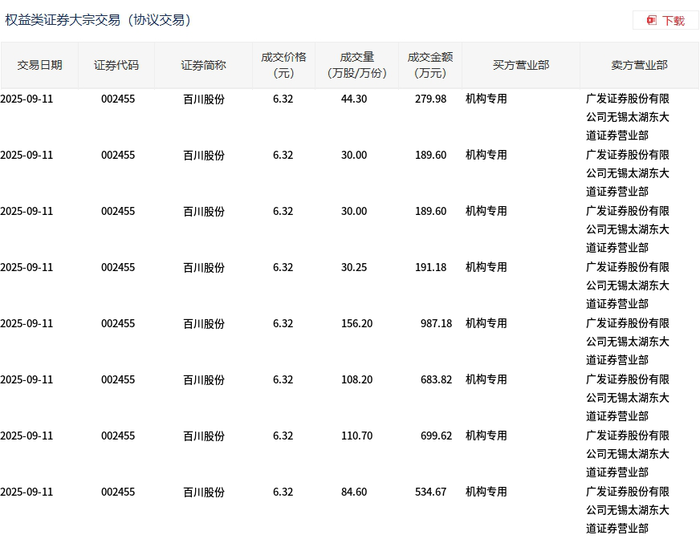
Task: Click the 交易日期 column header
Action: 39,65
